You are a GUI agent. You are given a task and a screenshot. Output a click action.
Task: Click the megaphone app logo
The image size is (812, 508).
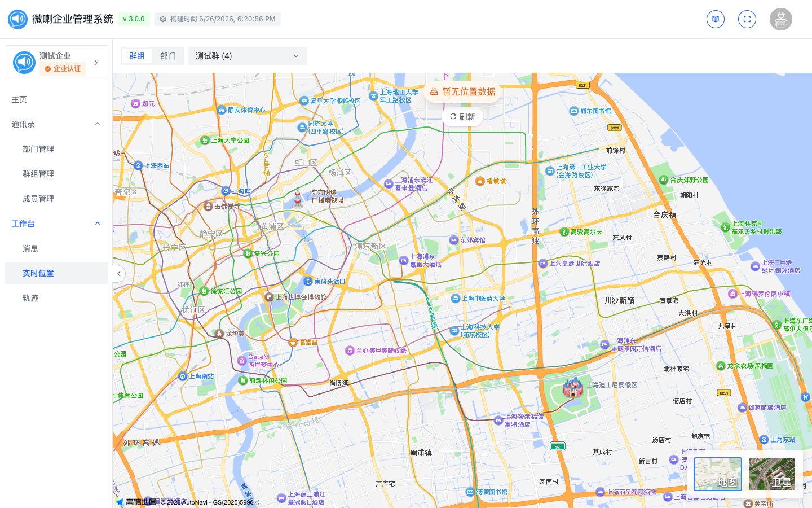tap(17, 19)
